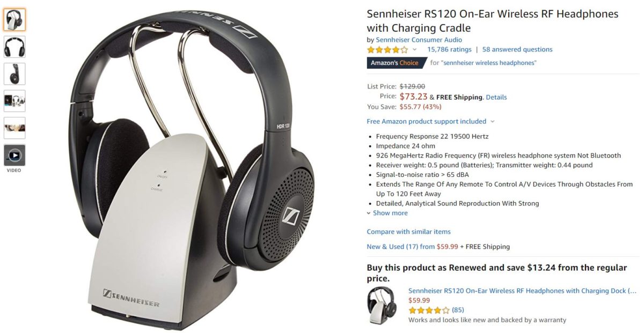Image resolution: width=644 pixels, height=333 pixels.
Task: Select the second headphones-only thumbnail
Action: click(14, 47)
